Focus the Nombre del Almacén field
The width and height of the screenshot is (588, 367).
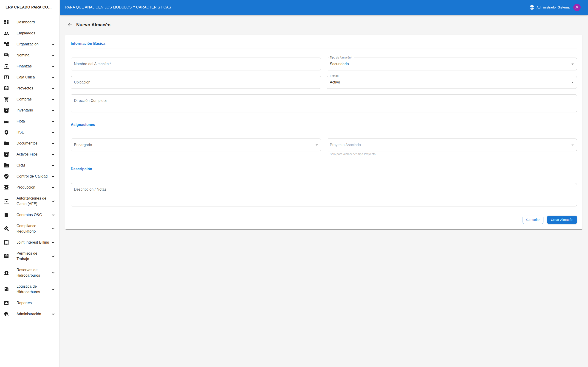click(x=196, y=64)
